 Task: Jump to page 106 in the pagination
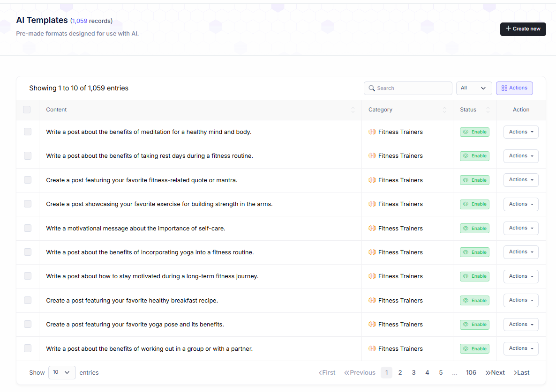click(x=471, y=373)
